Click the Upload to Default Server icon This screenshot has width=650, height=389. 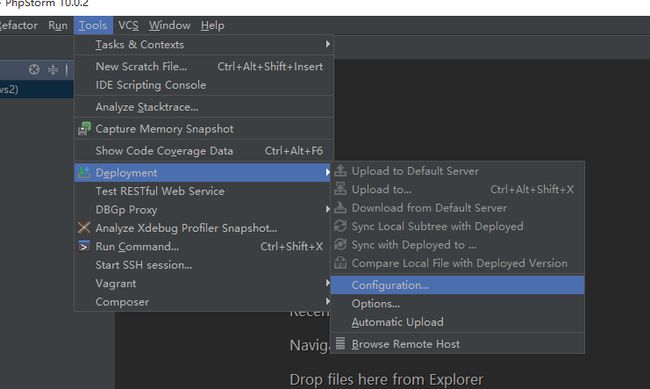coord(340,171)
